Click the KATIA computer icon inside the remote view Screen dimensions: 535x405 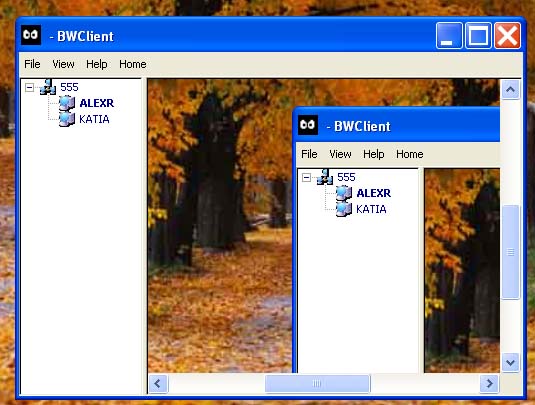(x=344, y=209)
